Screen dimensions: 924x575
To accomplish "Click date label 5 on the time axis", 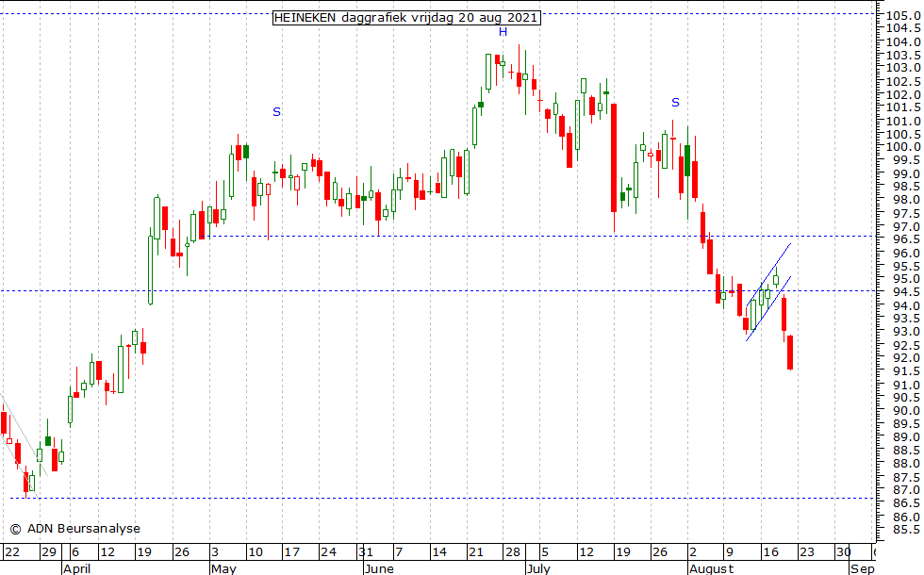I will tap(545, 552).
